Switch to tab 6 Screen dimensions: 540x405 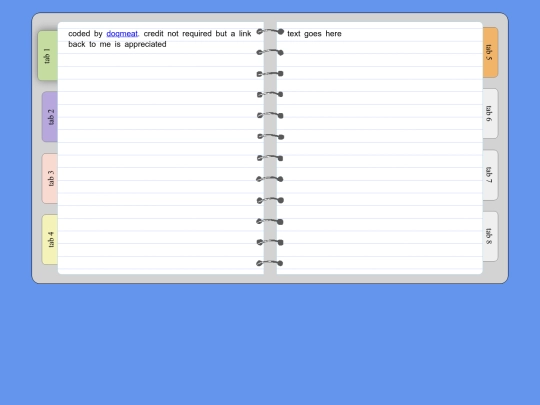point(490,114)
